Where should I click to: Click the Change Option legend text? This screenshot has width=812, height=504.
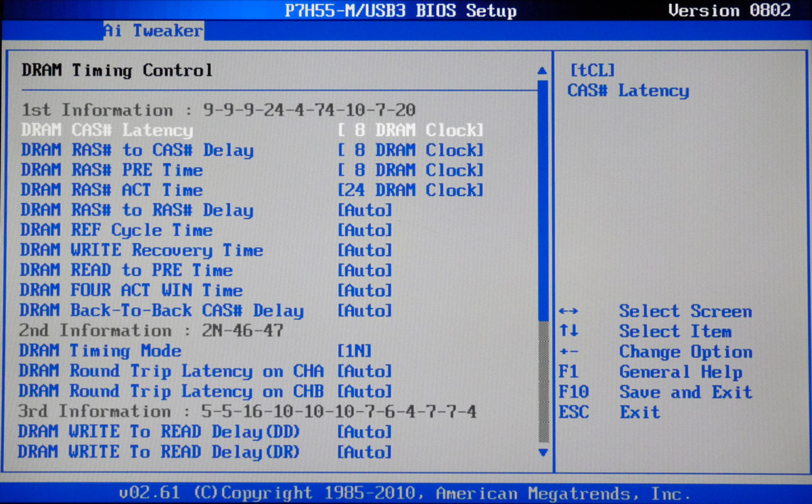click(685, 352)
